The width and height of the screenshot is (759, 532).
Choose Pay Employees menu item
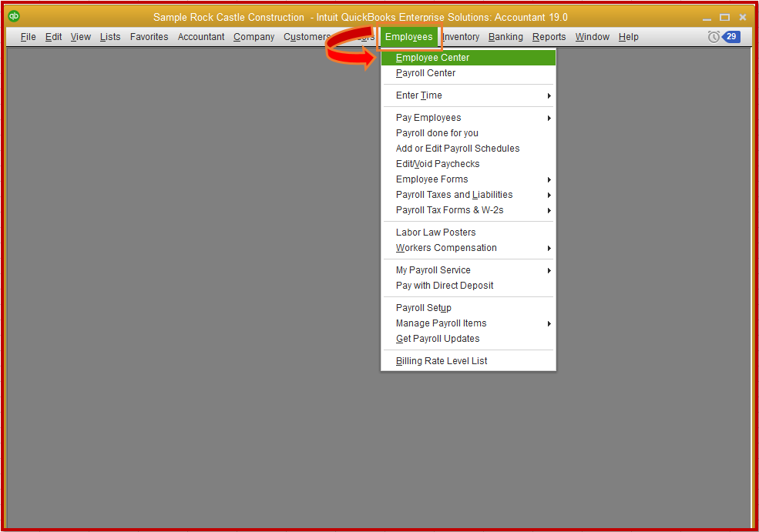click(468, 118)
